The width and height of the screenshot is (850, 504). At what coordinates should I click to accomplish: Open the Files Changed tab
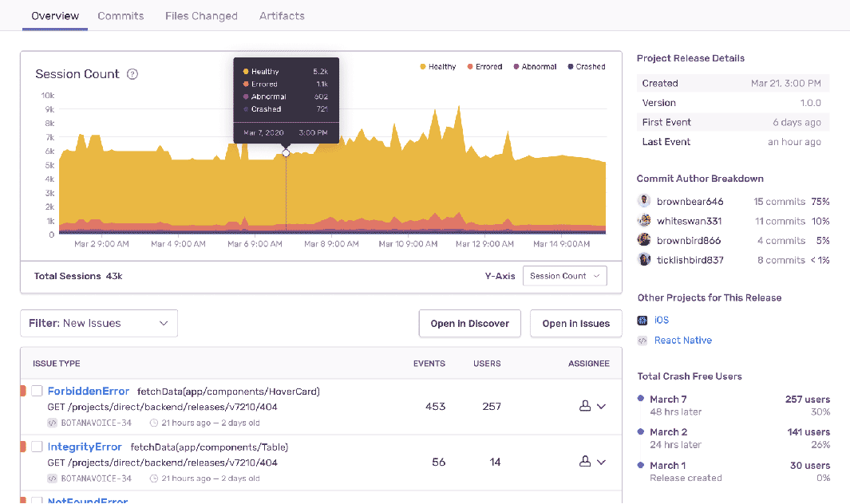click(201, 16)
